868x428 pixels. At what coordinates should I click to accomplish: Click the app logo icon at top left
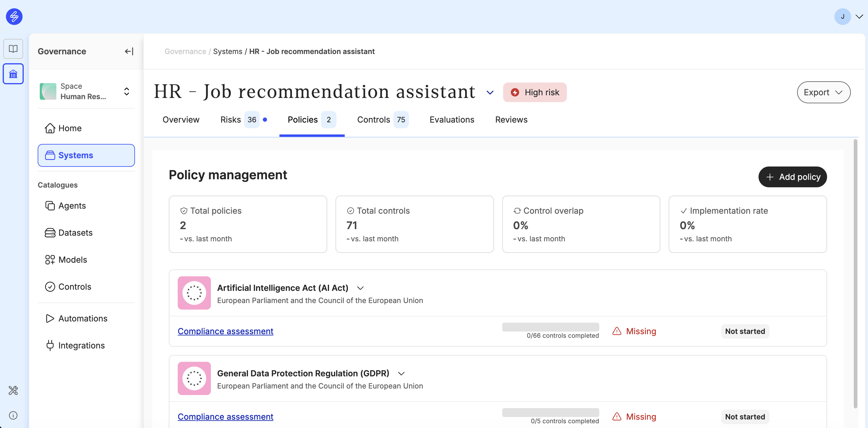(14, 17)
